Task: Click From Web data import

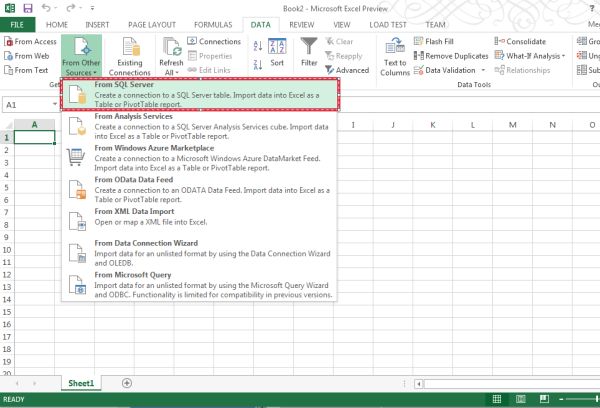Action: pyautogui.click(x=26, y=56)
